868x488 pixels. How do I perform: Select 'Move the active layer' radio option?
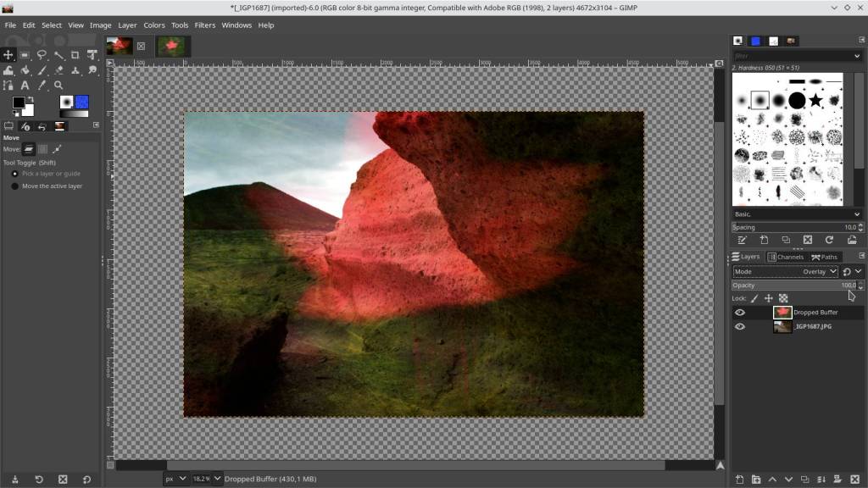point(14,186)
